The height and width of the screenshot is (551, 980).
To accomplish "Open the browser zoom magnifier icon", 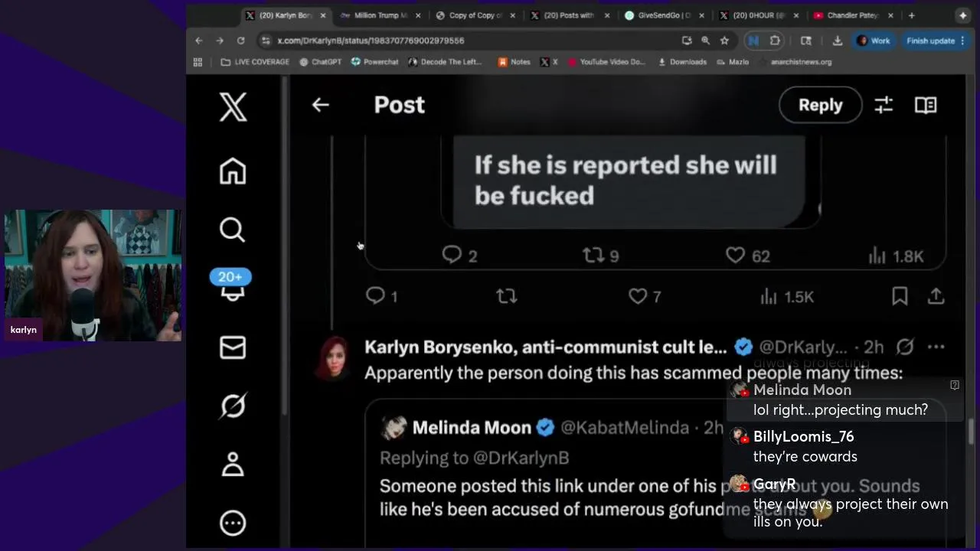I will point(705,41).
